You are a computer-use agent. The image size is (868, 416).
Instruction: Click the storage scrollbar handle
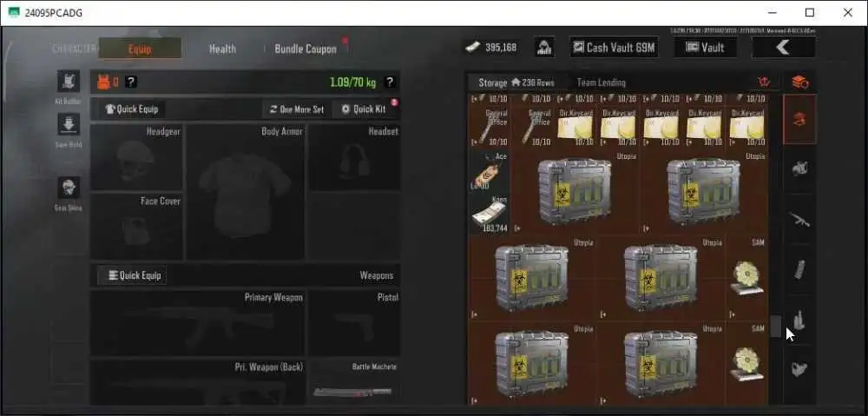click(x=775, y=326)
